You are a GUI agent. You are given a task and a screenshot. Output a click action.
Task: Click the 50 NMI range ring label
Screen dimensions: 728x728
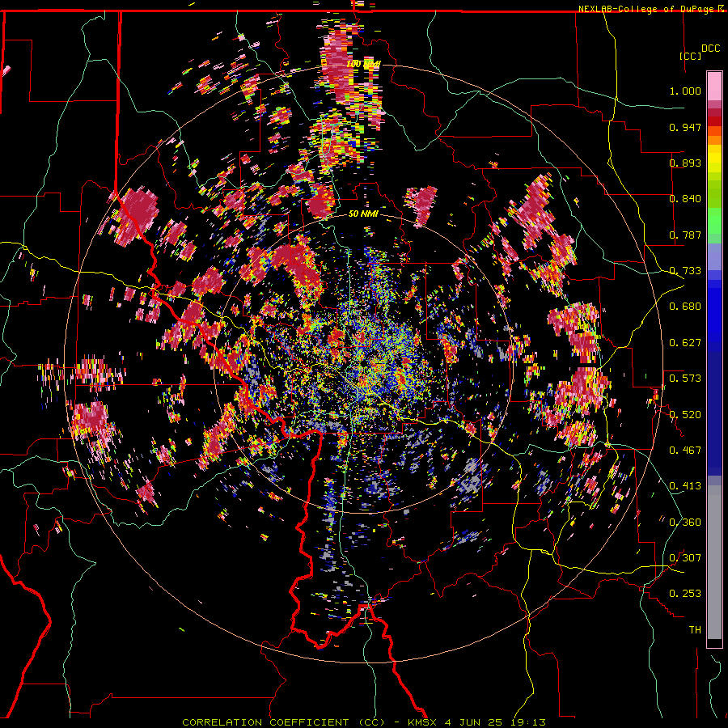(363, 214)
